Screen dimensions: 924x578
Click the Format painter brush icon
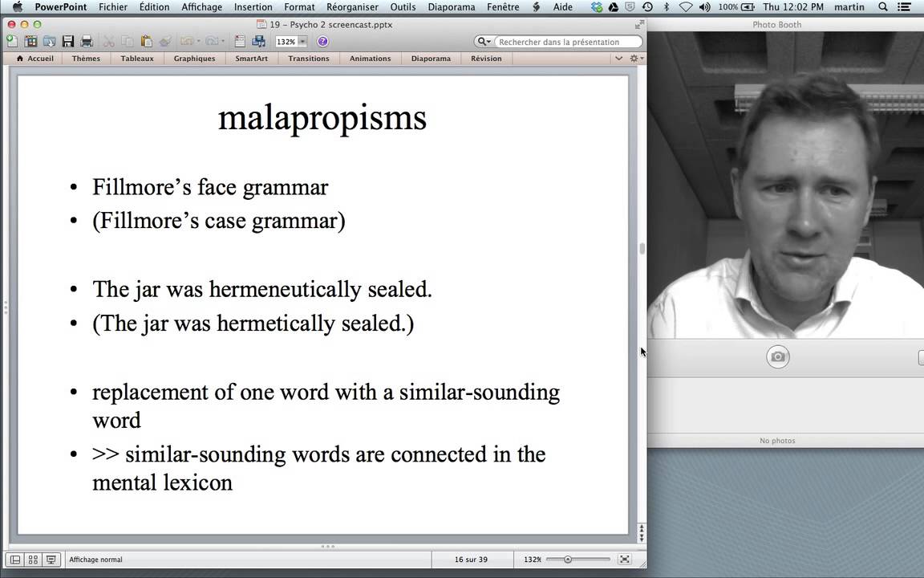(165, 41)
